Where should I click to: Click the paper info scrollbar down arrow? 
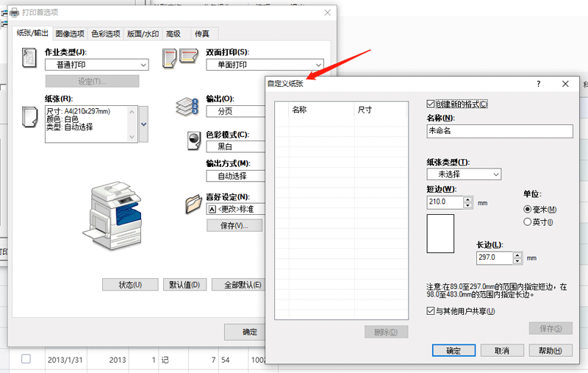click(132, 137)
